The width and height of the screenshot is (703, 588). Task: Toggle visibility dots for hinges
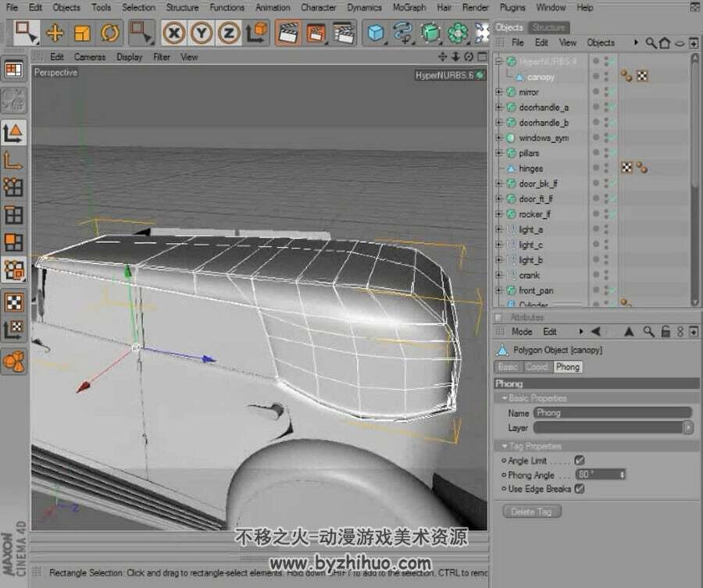pos(606,168)
